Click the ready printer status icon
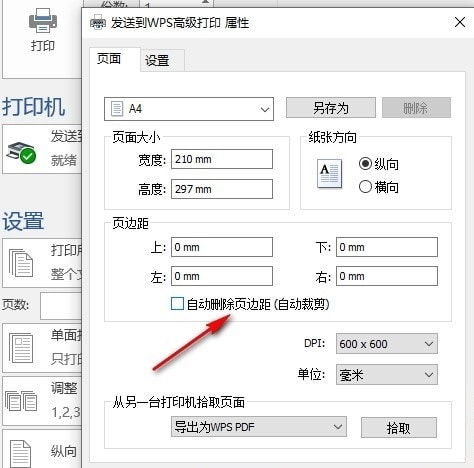Viewport: 474px width, 468px height. [x=21, y=153]
